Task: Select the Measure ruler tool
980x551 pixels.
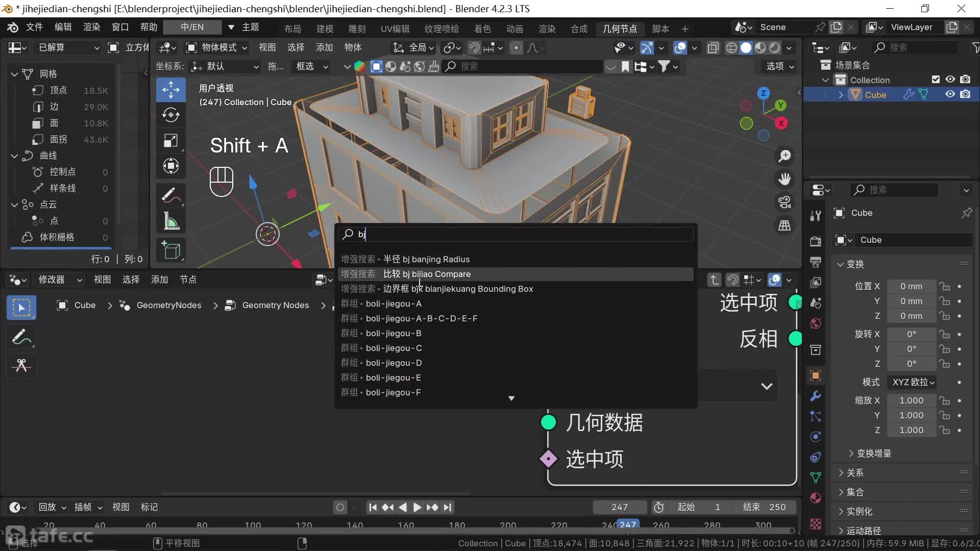Action: coord(170,221)
